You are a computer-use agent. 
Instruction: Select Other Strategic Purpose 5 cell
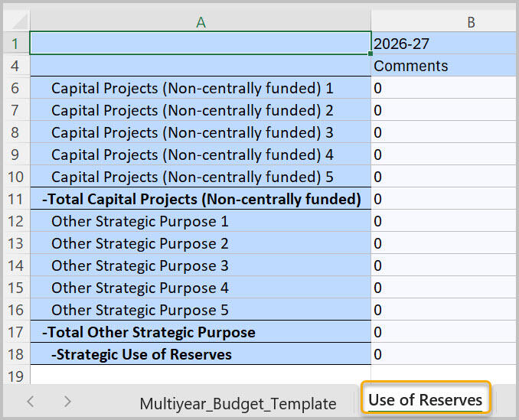[201, 310]
